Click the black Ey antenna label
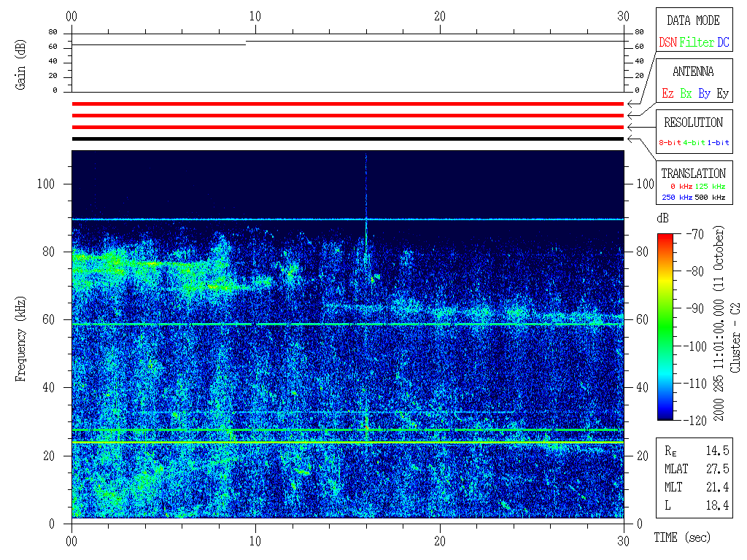 pyautogui.click(x=722, y=94)
